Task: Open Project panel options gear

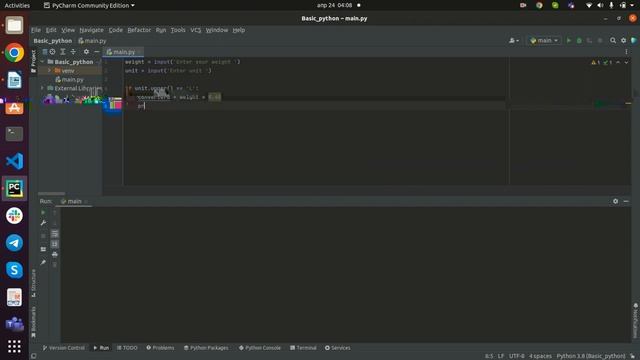Action: (86, 52)
